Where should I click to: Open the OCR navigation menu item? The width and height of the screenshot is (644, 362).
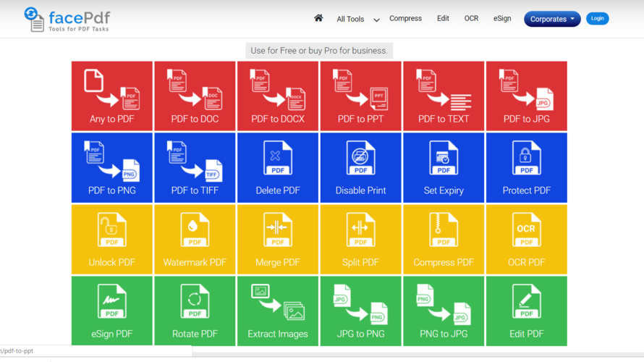click(x=471, y=19)
